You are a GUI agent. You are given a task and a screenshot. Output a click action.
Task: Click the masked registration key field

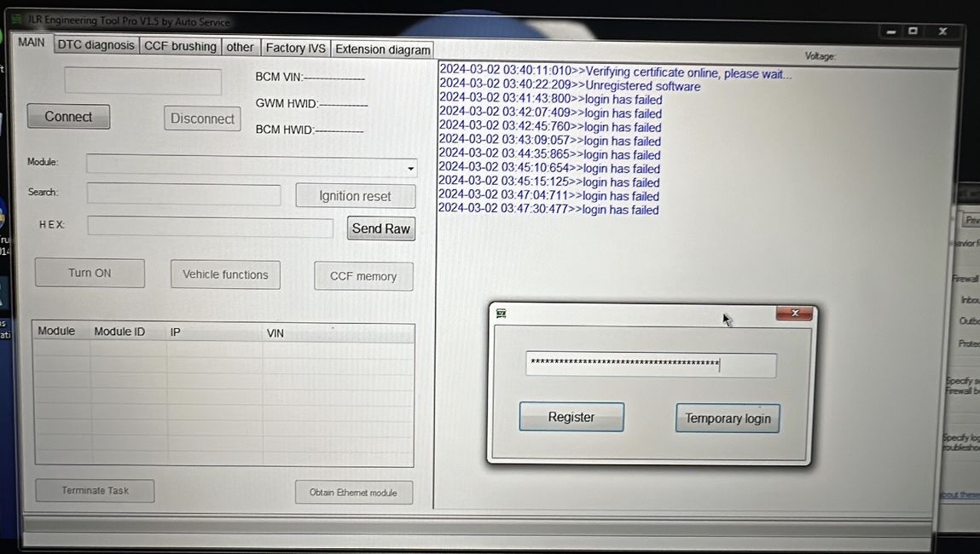pyautogui.click(x=652, y=365)
